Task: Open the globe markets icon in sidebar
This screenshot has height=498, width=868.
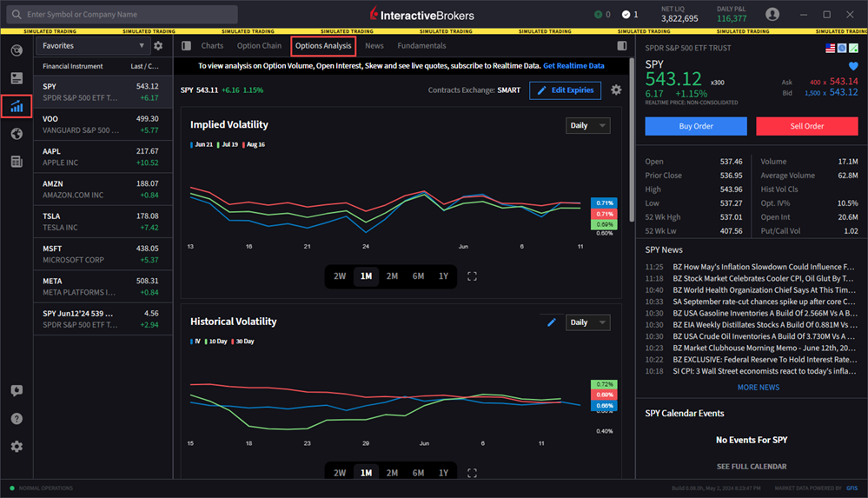Action: point(17,134)
